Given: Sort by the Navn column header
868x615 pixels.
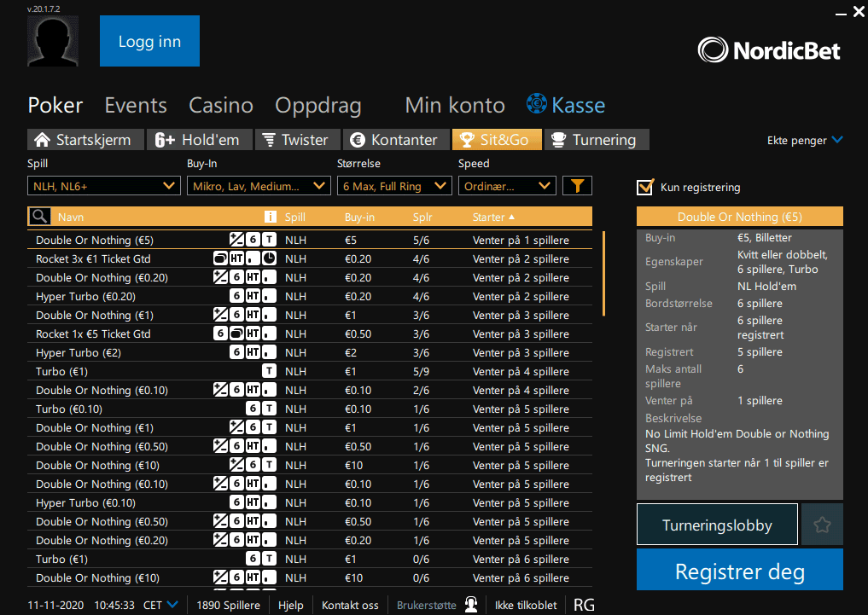Looking at the screenshot, I should coord(71,217).
